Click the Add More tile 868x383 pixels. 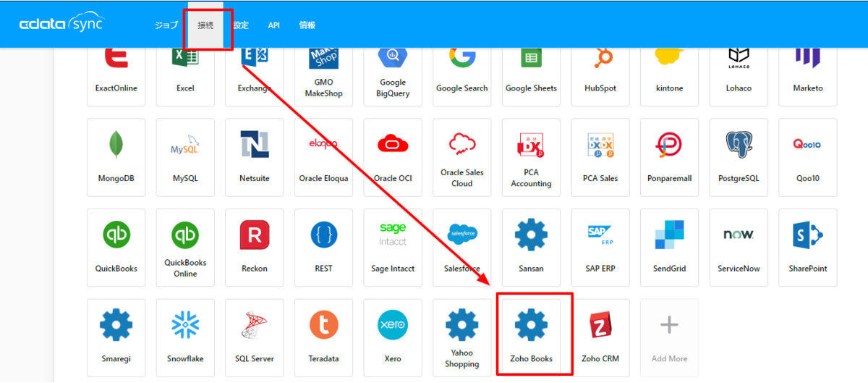[x=670, y=337]
